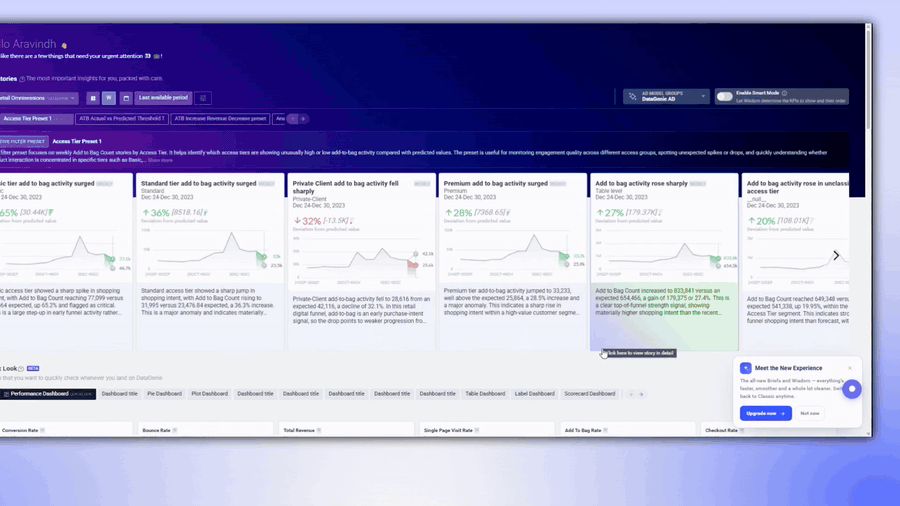
Task: Open the Scorecard Dashboard tab
Action: [589, 394]
